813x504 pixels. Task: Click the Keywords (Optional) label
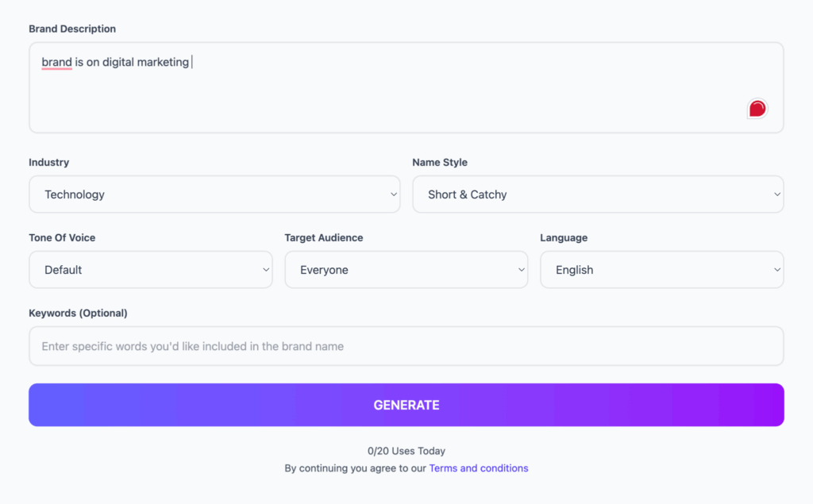pos(78,313)
